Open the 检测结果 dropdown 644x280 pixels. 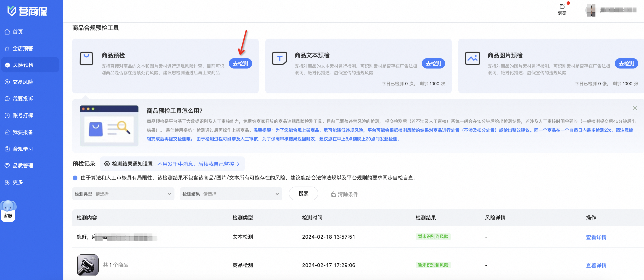(231, 194)
